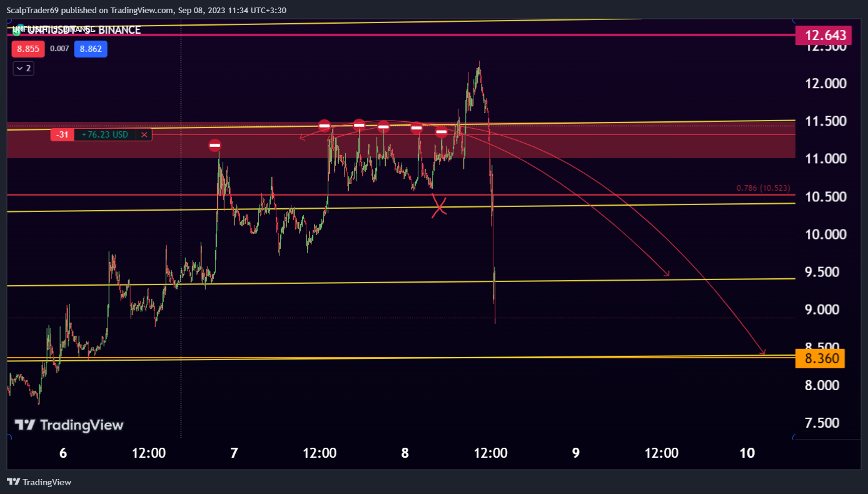Click the 10.000 price axis label

pyautogui.click(x=825, y=234)
